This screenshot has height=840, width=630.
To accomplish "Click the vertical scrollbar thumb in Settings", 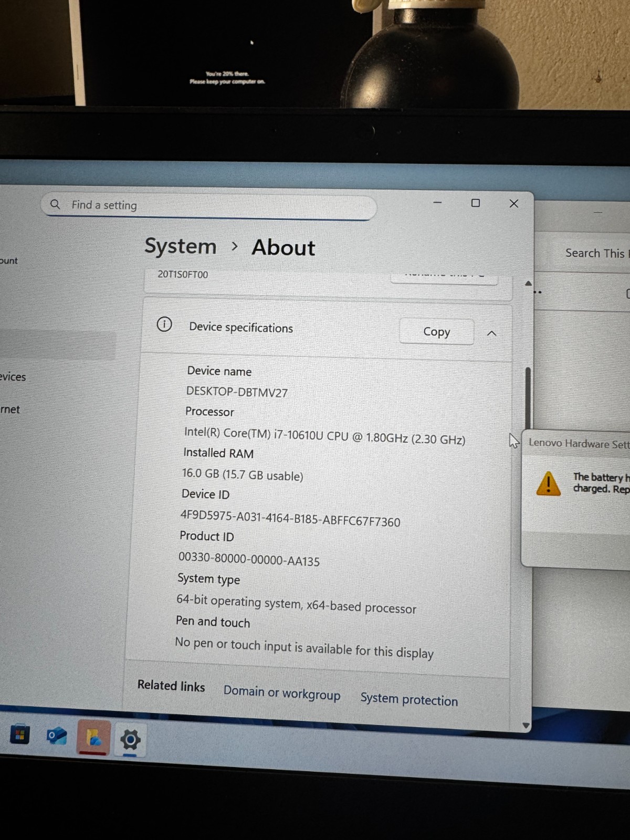I will coord(528,398).
